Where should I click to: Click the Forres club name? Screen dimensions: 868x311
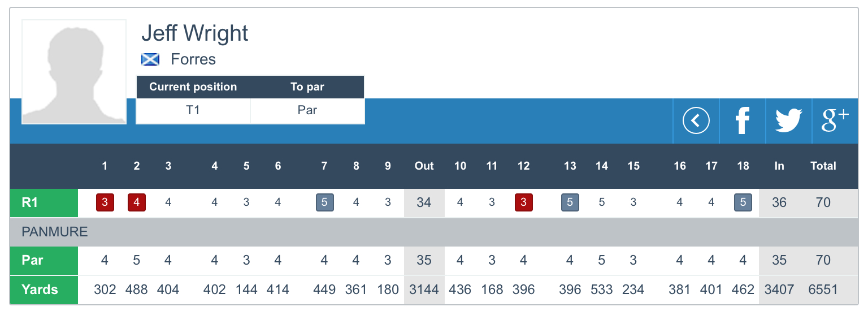click(193, 59)
